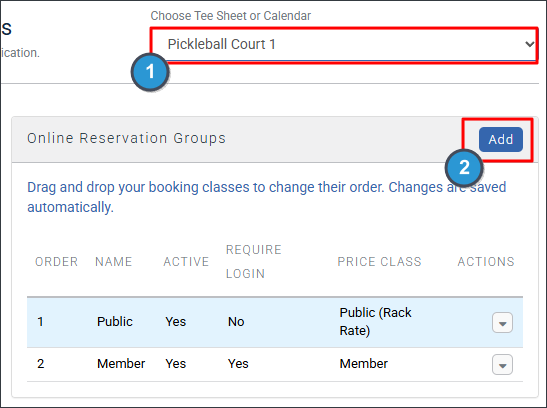This screenshot has height=408, width=547.
Task: Click the ORDER column header
Action: click(57, 262)
